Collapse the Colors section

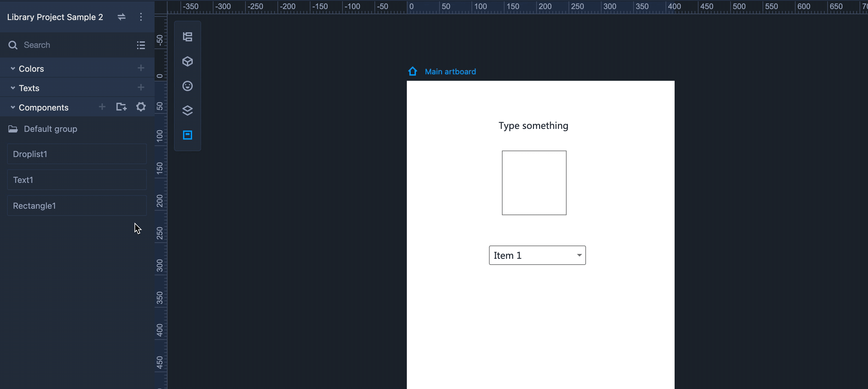click(13, 68)
